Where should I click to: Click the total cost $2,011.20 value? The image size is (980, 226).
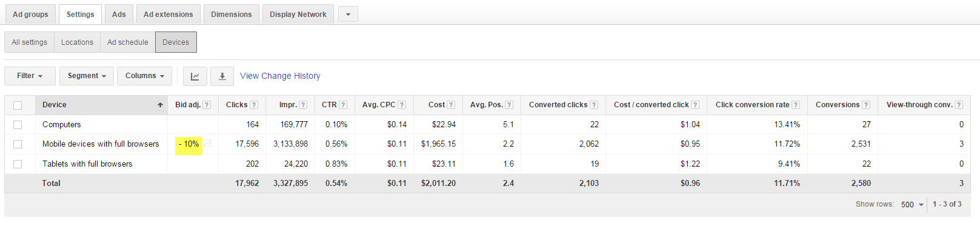point(438,184)
